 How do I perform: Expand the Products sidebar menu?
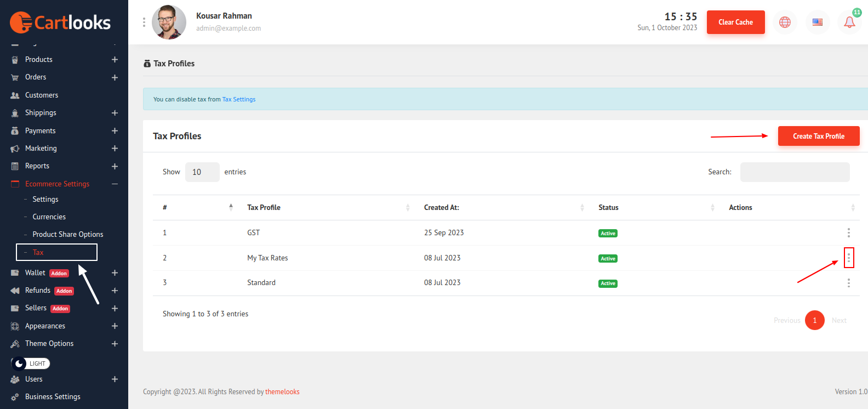tap(115, 60)
